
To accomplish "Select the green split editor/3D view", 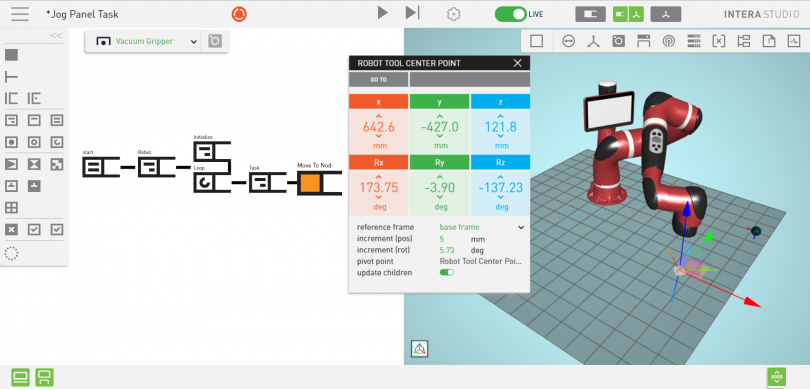I will [x=628, y=14].
